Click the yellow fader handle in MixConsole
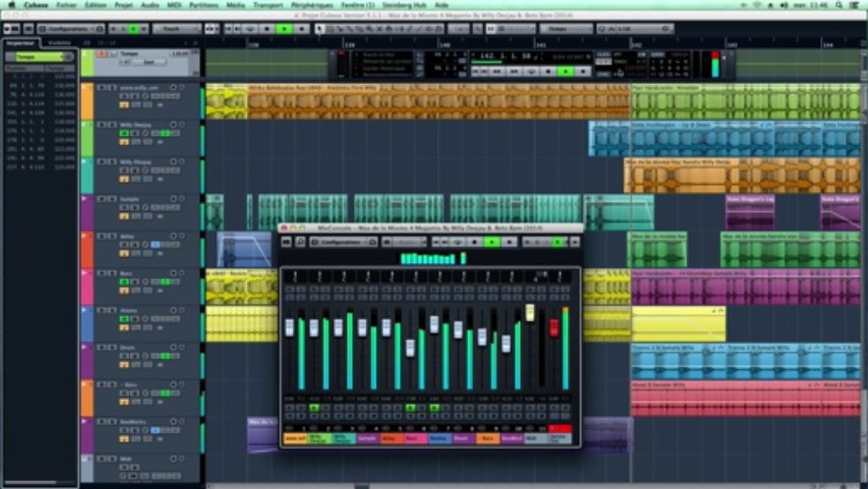Viewport: 868px width, 489px height. pyautogui.click(x=530, y=312)
